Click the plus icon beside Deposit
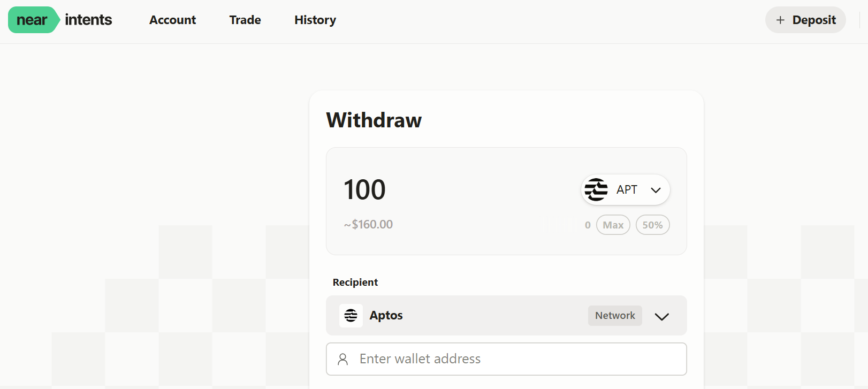Screen dimensions: 868x389 click(780, 20)
